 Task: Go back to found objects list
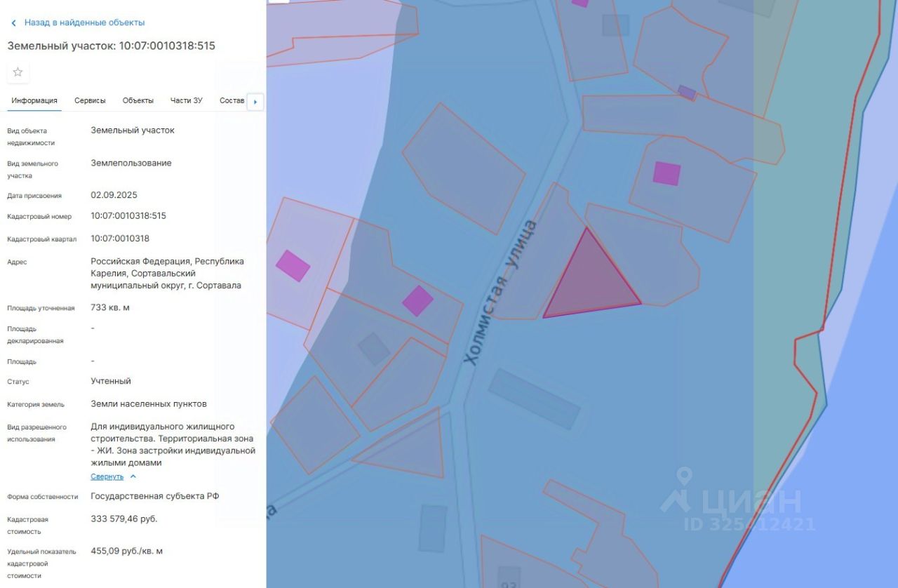click(84, 23)
